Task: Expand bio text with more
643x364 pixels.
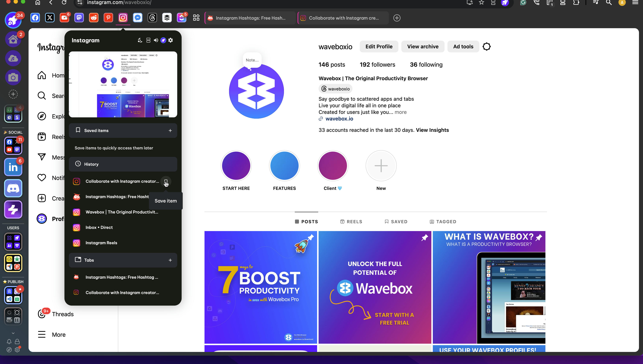Action: click(x=401, y=112)
